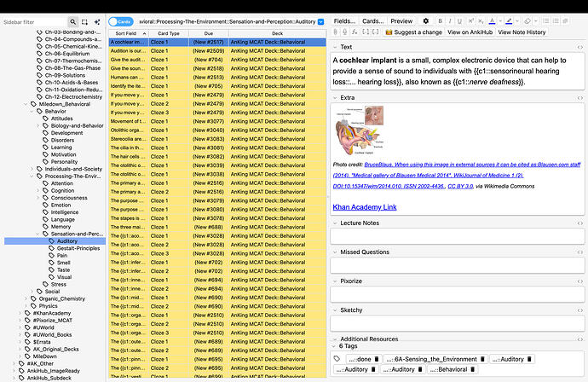The height and width of the screenshot is (382, 588).
Task: Click View on AnkiHub button
Action: (470, 32)
